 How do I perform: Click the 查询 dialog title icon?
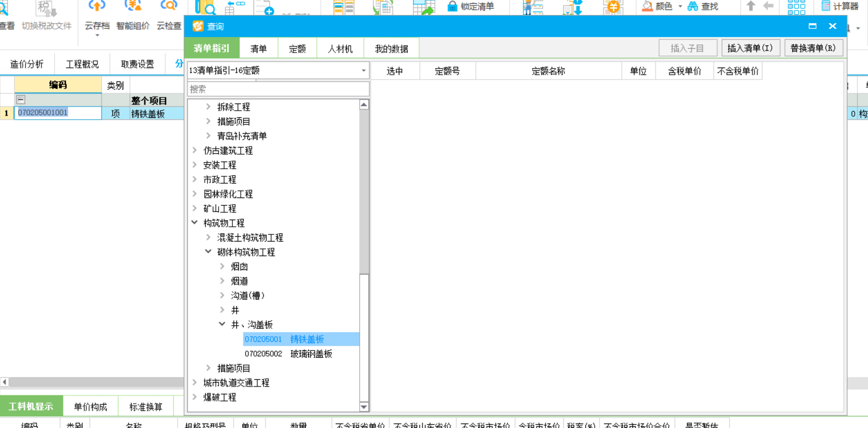click(x=197, y=26)
